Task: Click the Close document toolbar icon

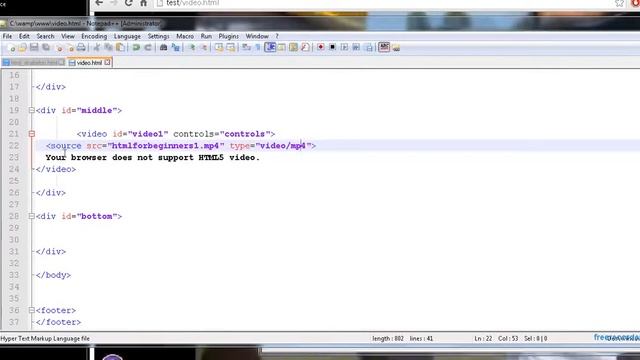Action: [x=59, y=48]
